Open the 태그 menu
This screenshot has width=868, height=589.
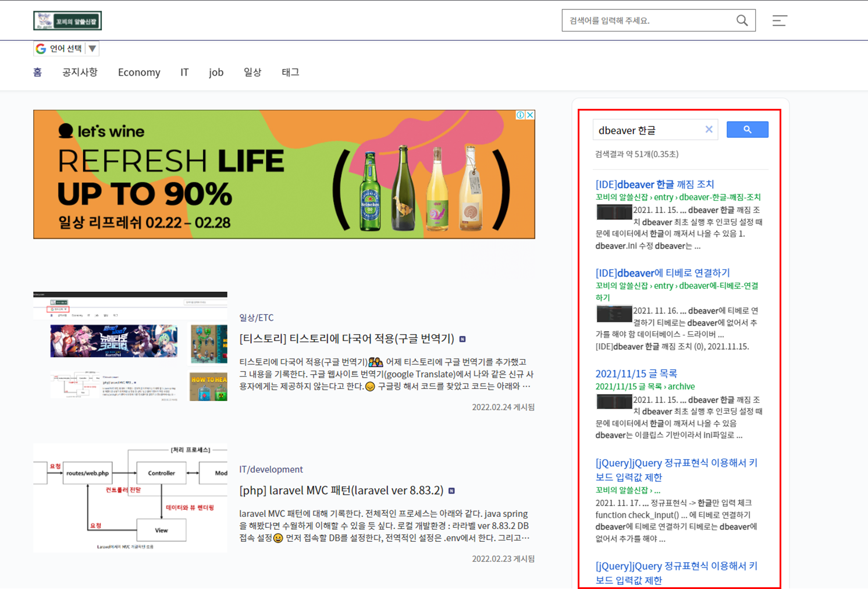click(x=290, y=72)
